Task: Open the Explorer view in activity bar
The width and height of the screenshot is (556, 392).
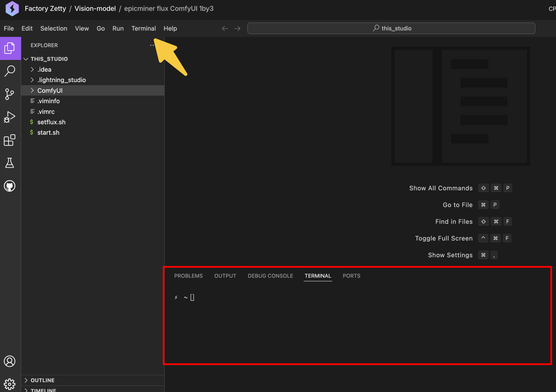Action: [10, 48]
